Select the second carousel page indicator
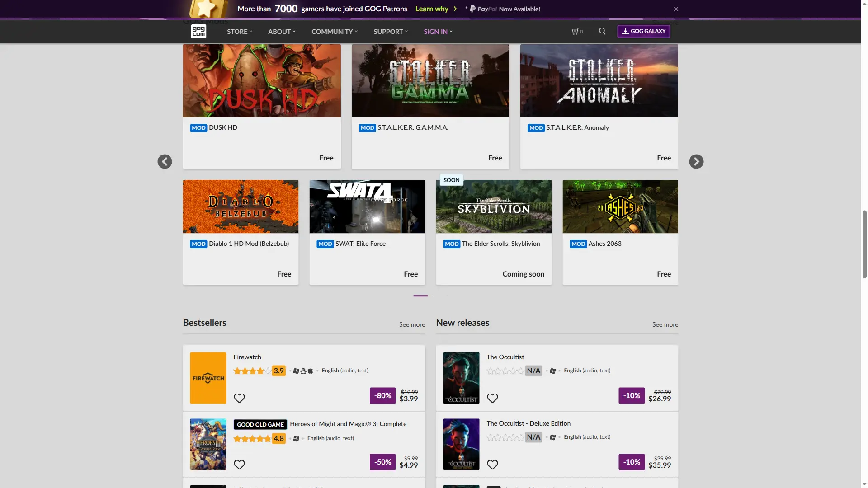Screen dimensions: 868x488 tap(440, 296)
